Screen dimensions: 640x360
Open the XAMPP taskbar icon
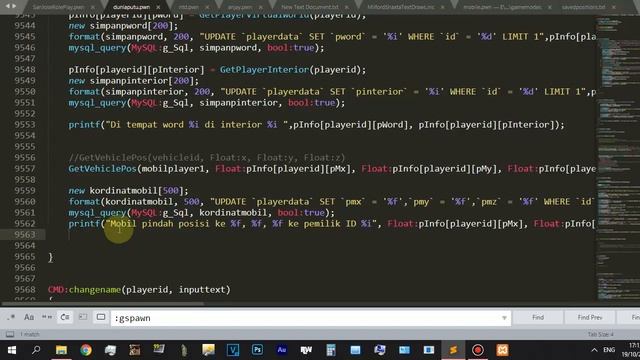pyautogui.click(x=502, y=350)
